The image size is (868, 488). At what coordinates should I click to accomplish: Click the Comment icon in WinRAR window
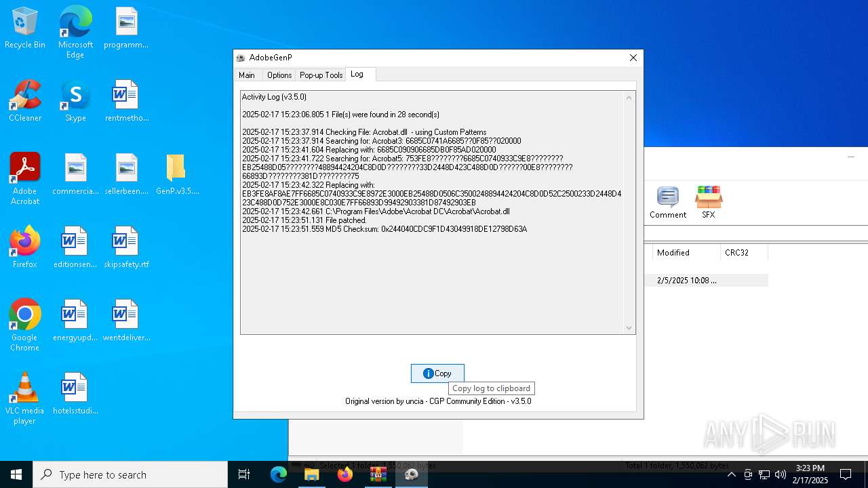click(x=668, y=203)
